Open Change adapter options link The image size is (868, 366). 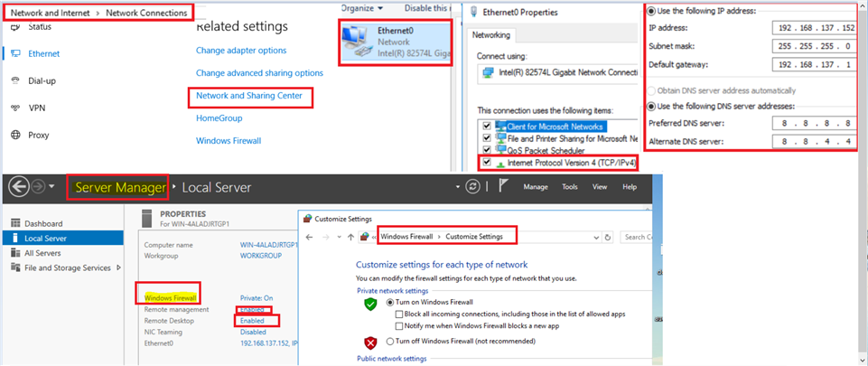pos(241,51)
